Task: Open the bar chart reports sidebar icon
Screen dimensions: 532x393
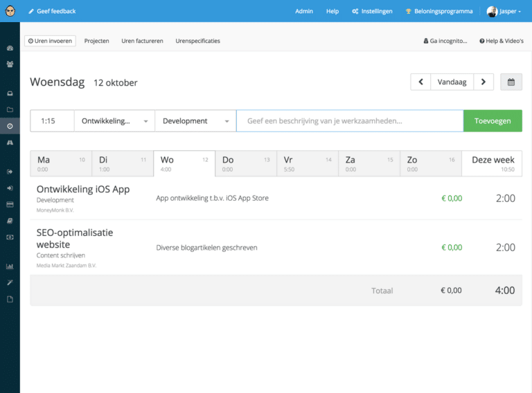Action: [x=10, y=266]
